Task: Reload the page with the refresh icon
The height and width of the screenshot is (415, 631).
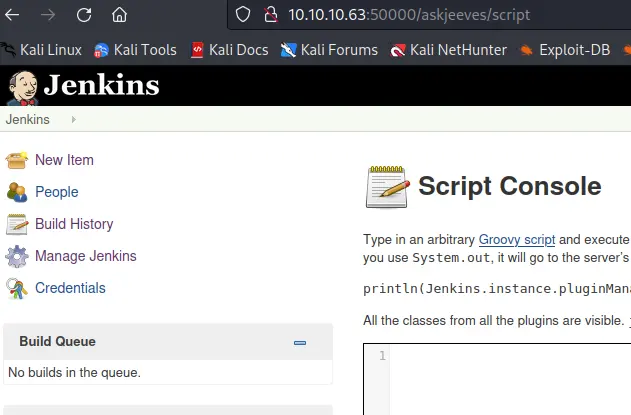Action: (84, 15)
